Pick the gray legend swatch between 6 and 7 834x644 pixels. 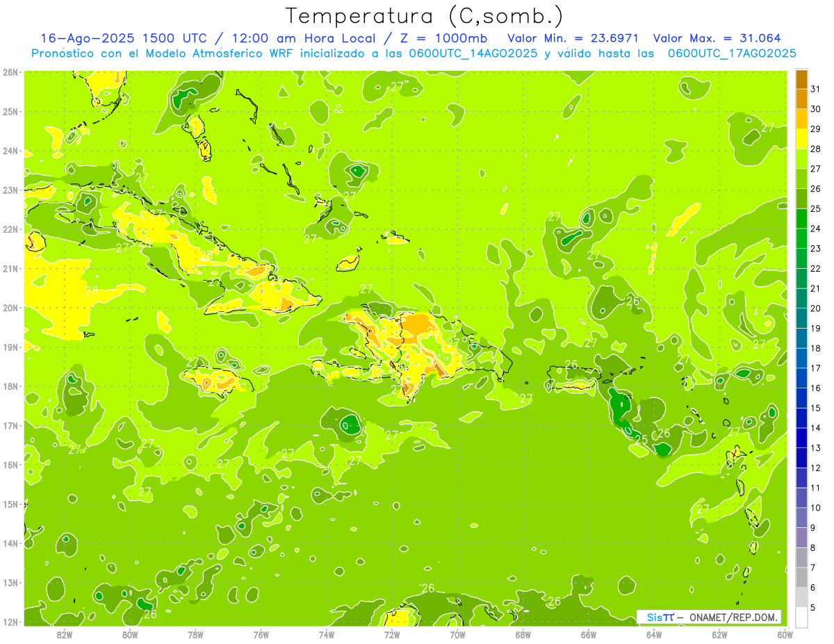(801, 577)
